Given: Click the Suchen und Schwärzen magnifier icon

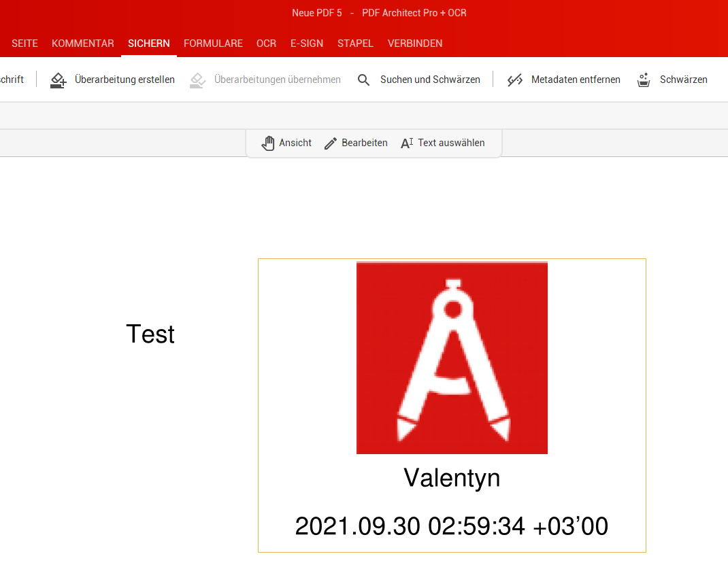Looking at the screenshot, I should coord(363,80).
